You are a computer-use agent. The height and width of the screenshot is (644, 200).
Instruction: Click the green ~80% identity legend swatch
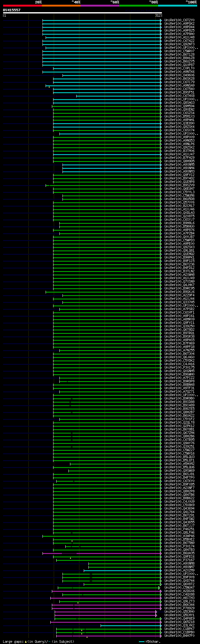point(139,6)
